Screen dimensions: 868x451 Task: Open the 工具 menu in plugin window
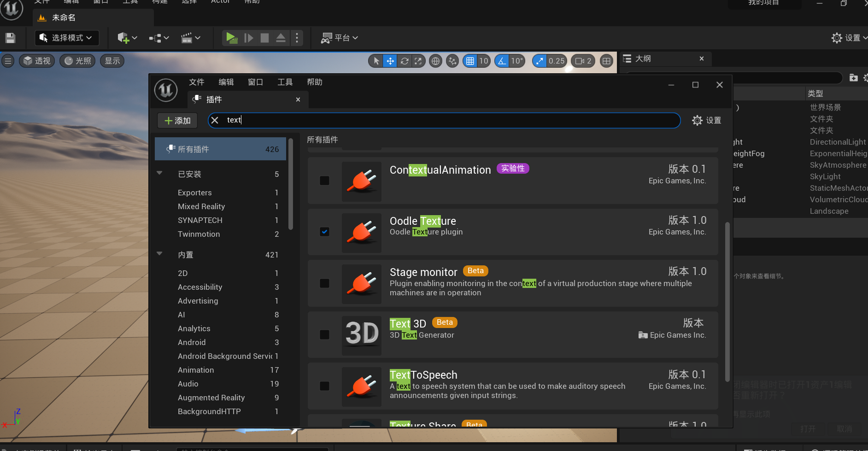coord(285,82)
